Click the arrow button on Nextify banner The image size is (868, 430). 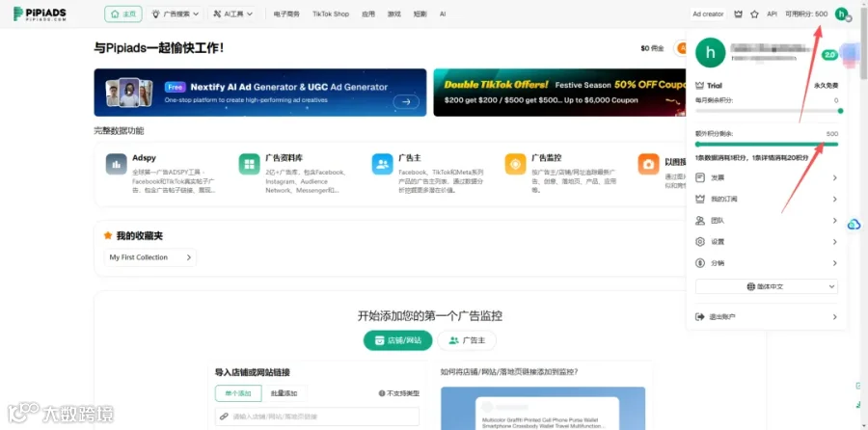406,101
